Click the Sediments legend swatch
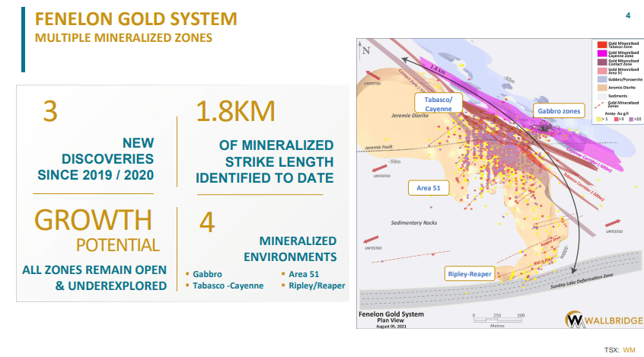Screen dimensions: 644x357 coord(602,96)
